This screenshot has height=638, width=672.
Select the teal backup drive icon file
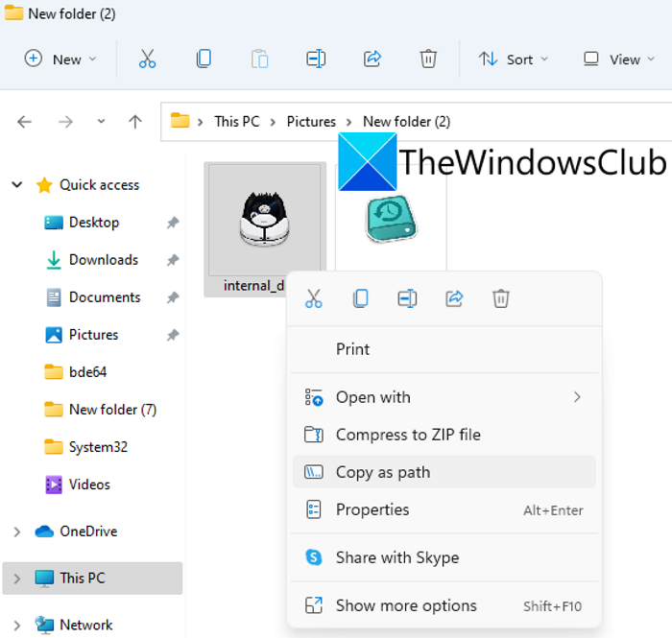pos(391,219)
